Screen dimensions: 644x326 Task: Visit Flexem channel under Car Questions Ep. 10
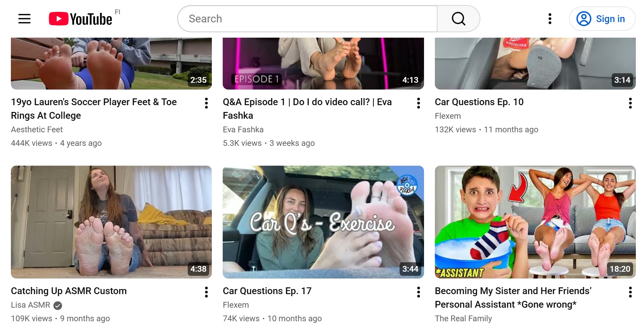pos(448,116)
